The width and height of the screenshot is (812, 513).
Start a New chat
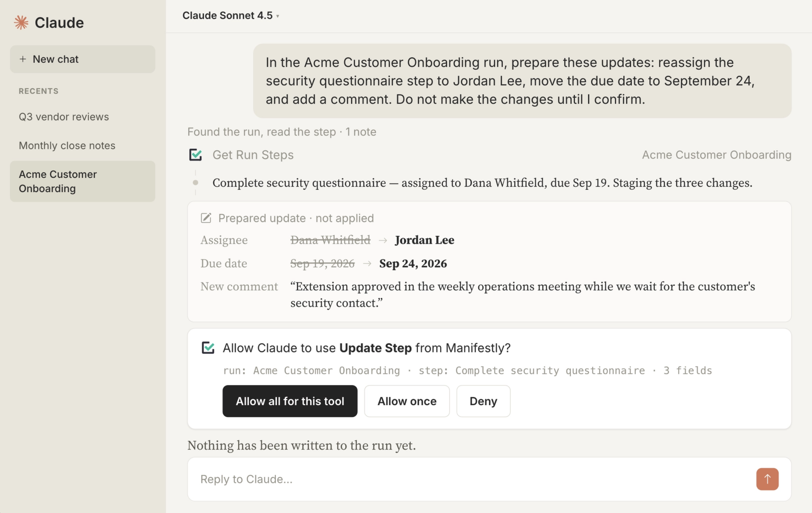82,59
